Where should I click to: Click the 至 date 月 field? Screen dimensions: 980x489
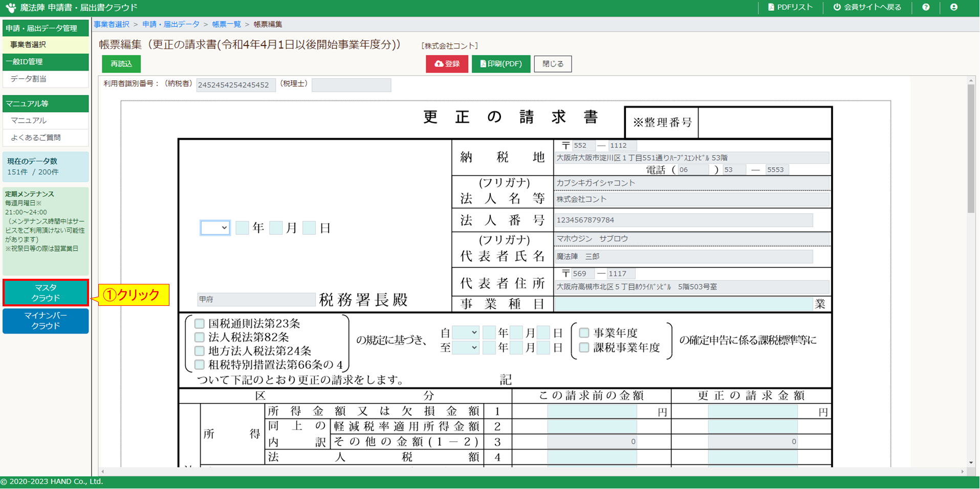(516, 348)
